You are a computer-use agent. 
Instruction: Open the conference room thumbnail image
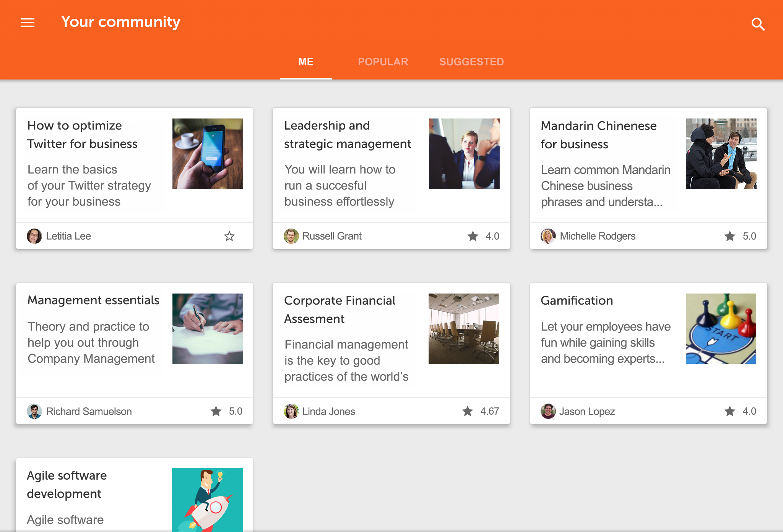pos(464,329)
